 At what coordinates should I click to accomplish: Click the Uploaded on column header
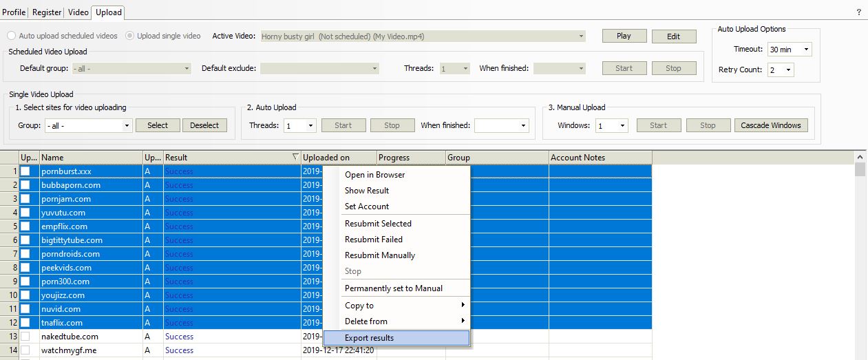pyautogui.click(x=339, y=158)
